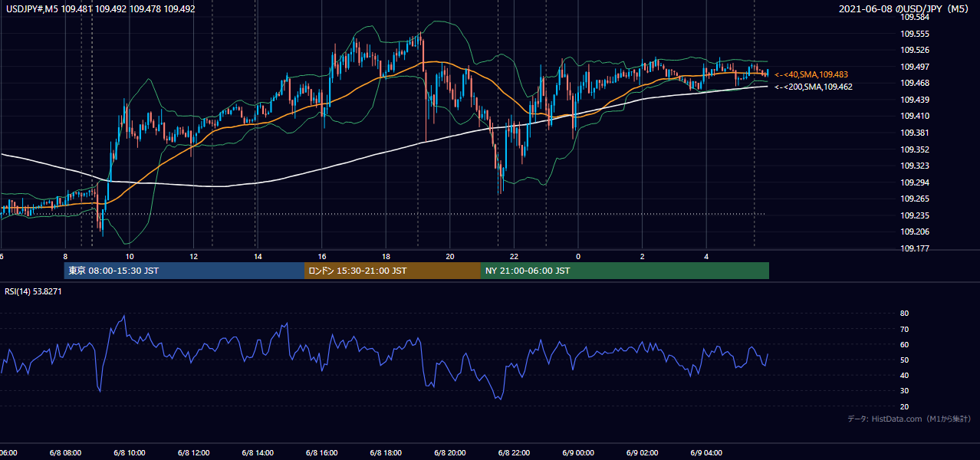This screenshot has height=460, width=980.
Task: Click price axis value 109.439
Action: 914,100
